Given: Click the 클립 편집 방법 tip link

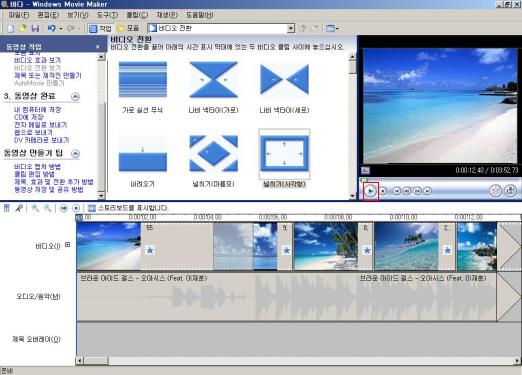Looking at the screenshot, I should pos(34,174).
